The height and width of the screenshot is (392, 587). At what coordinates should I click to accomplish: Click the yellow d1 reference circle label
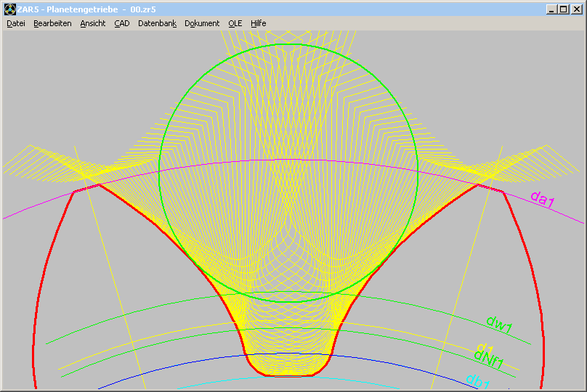coord(485,348)
